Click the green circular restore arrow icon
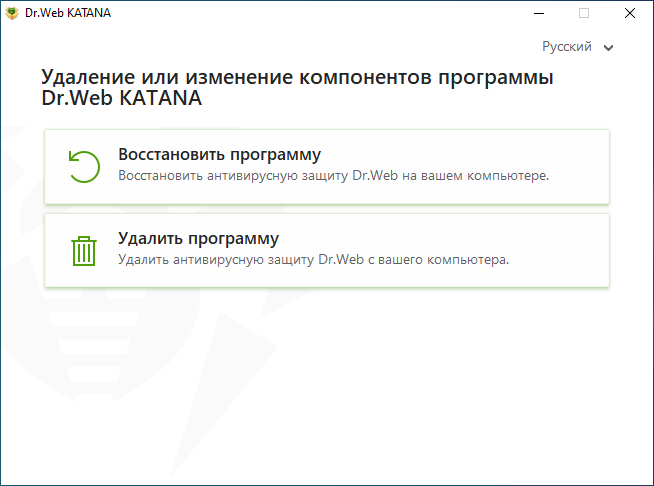This screenshot has width=654, height=486. 84,166
